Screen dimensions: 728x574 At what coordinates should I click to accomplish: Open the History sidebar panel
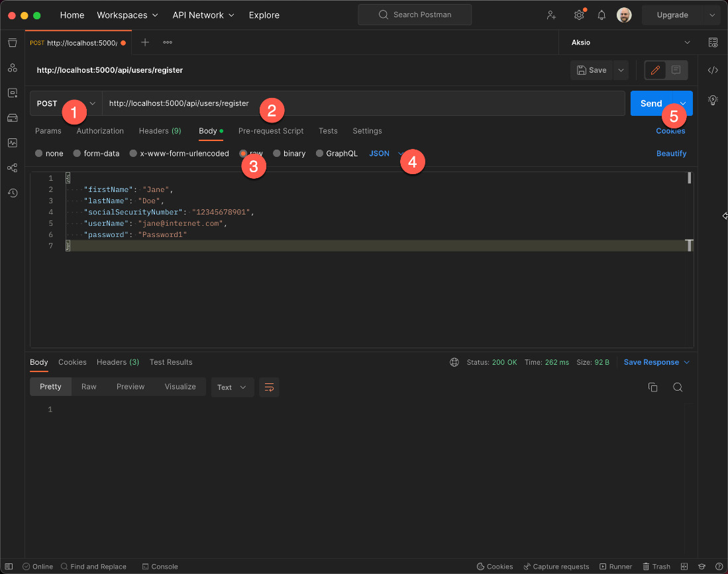(13, 193)
